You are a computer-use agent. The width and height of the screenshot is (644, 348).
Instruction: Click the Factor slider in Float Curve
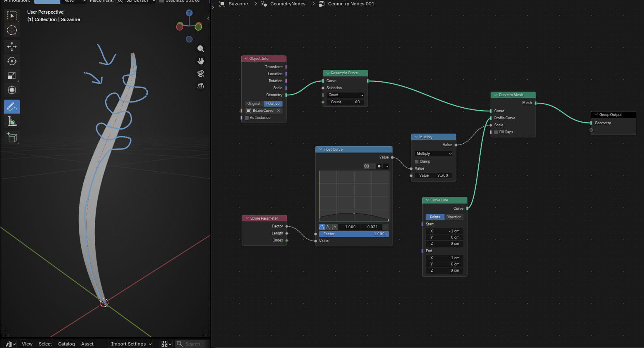(x=354, y=234)
